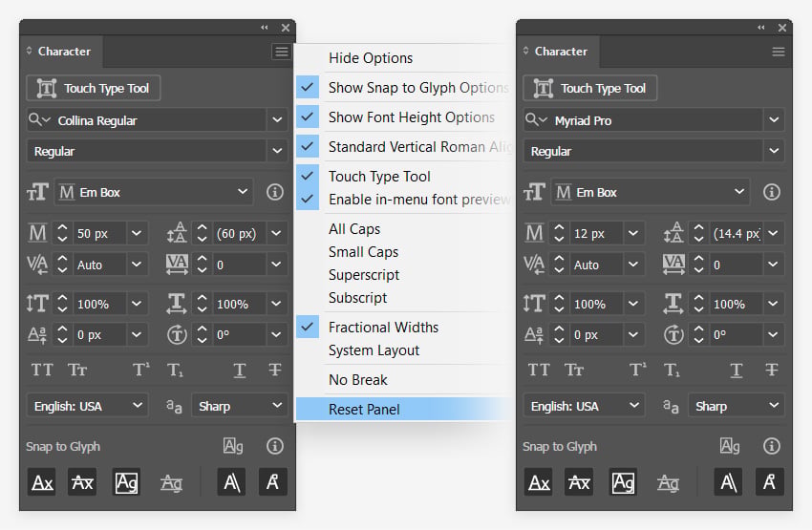The height and width of the screenshot is (530, 812).
Task: Choose Reset Panel menu item
Action: (404, 410)
